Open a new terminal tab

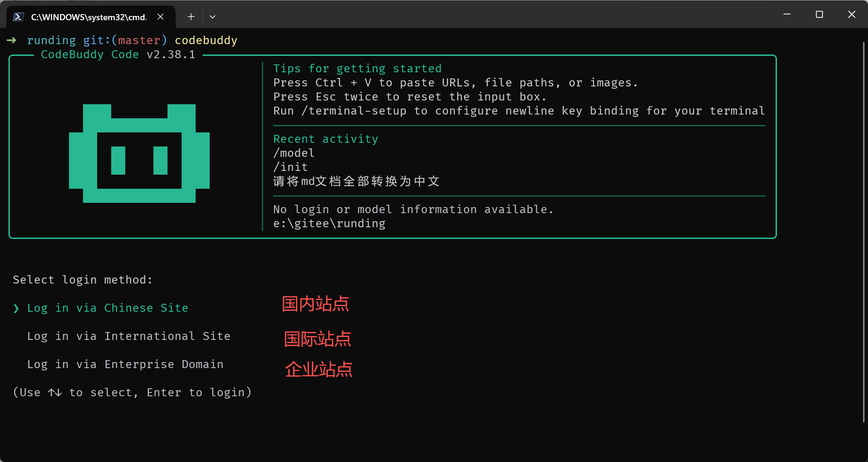point(191,17)
